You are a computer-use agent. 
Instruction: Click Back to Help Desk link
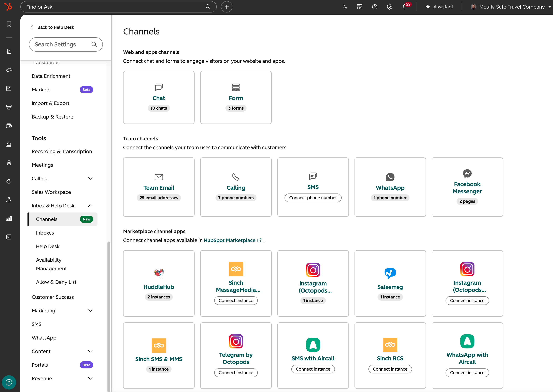(x=52, y=27)
